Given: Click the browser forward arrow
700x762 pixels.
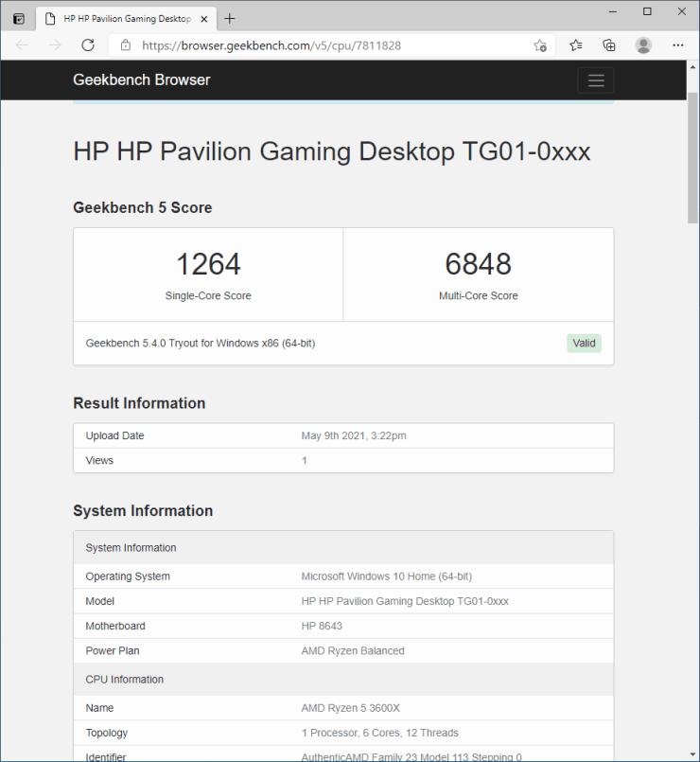Looking at the screenshot, I should pyautogui.click(x=55, y=45).
